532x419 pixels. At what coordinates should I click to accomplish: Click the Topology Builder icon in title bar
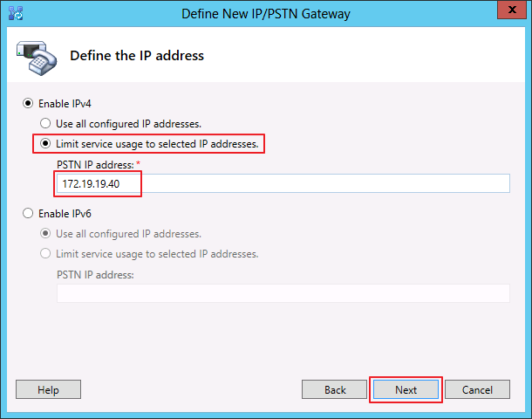click(x=16, y=13)
